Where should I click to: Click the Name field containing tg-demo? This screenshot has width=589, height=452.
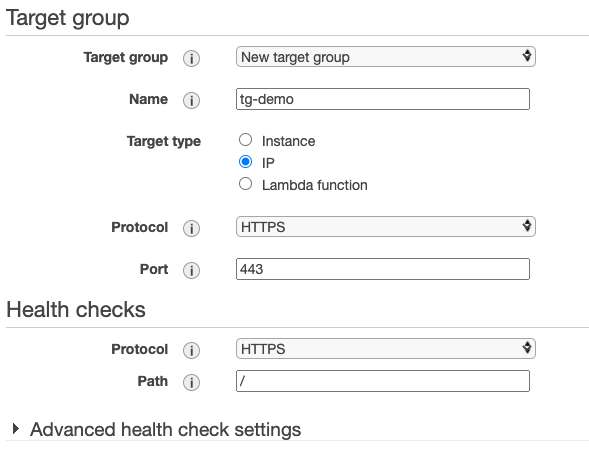383,99
